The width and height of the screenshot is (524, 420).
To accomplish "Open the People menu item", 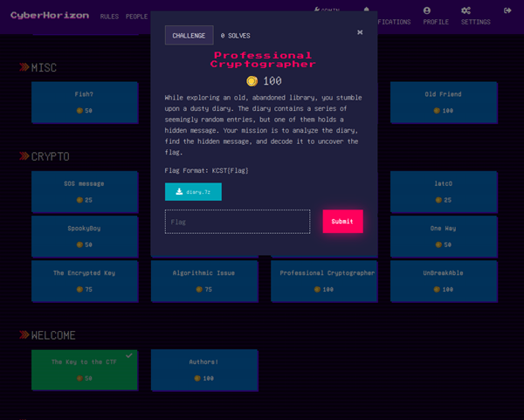I will pos(136,17).
